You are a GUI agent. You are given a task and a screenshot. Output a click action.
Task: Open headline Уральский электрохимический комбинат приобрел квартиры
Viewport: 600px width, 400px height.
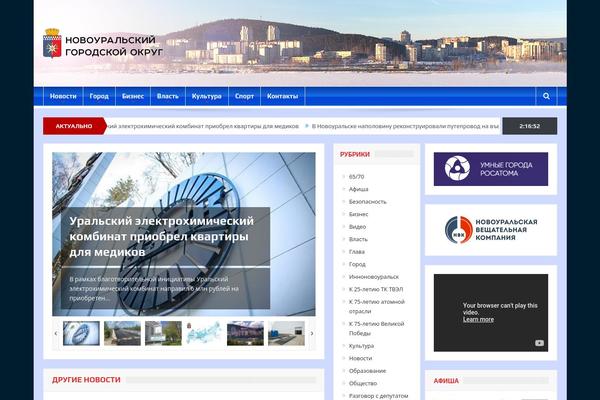tap(161, 236)
